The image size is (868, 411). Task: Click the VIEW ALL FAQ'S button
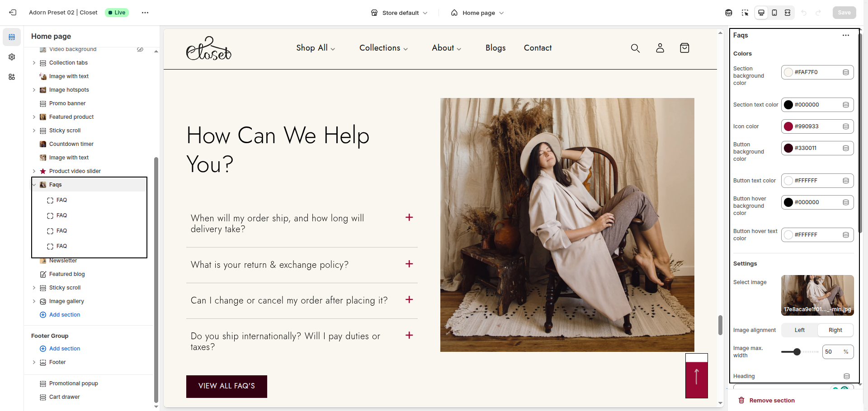click(226, 386)
